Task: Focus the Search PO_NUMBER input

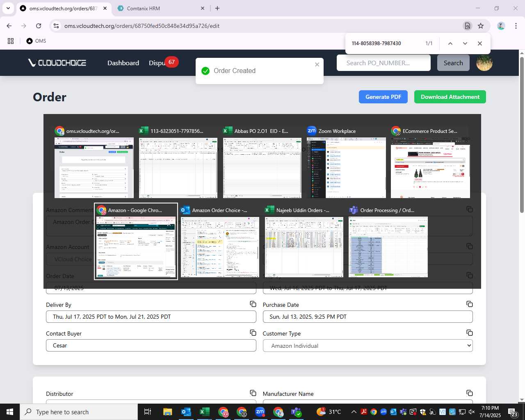Action: click(x=383, y=63)
